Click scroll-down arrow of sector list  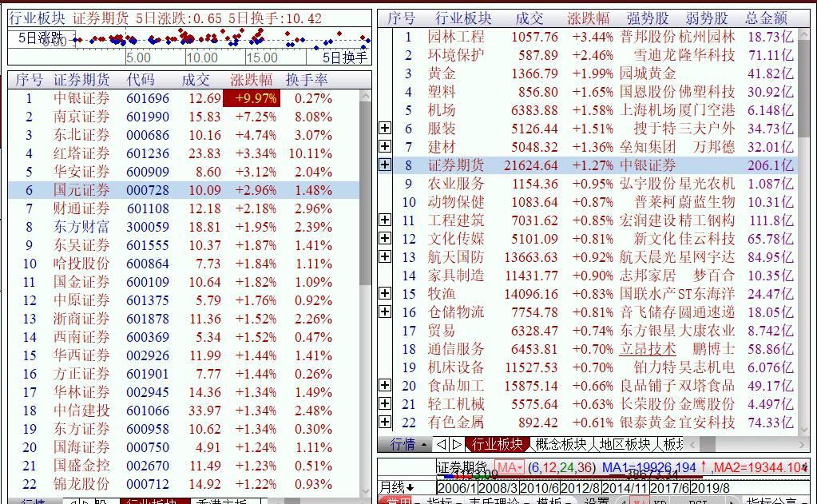pyautogui.click(x=804, y=430)
